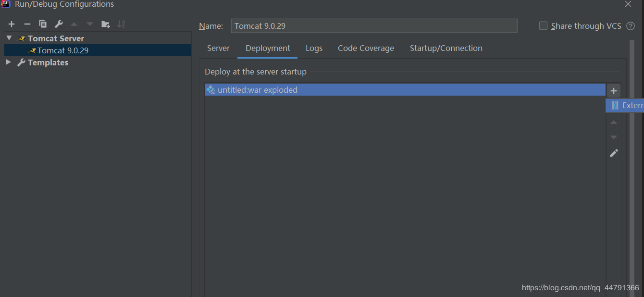
Task: Click the help question mark icon
Action: point(631,26)
